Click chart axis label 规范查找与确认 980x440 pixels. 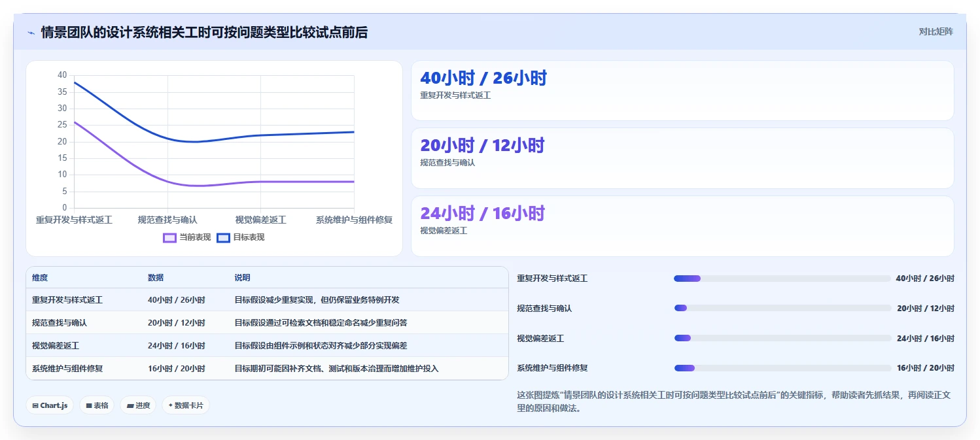[x=167, y=220]
